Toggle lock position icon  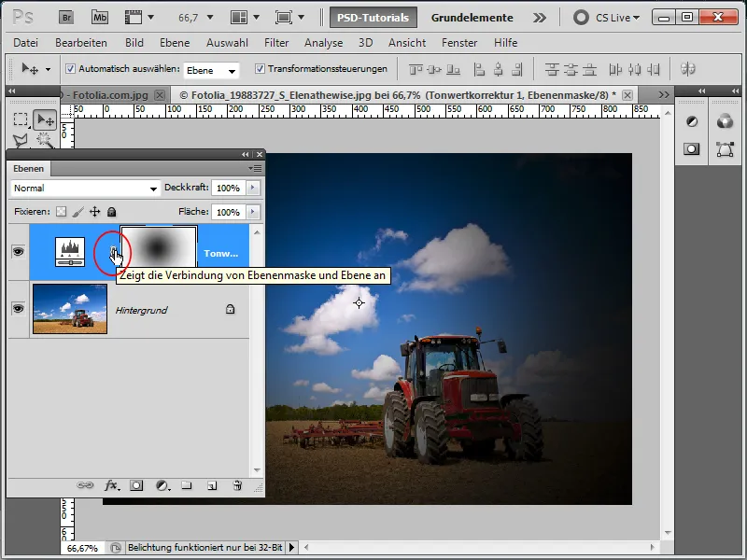point(95,212)
